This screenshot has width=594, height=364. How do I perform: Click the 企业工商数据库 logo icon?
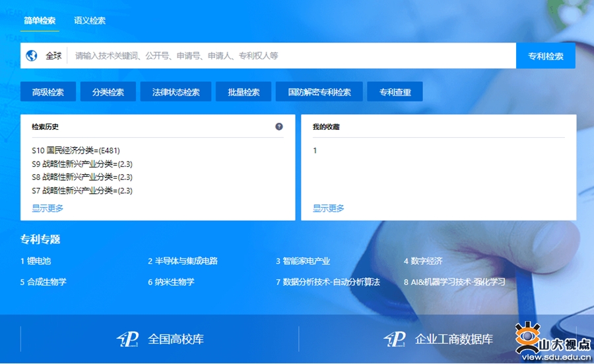(x=395, y=339)
